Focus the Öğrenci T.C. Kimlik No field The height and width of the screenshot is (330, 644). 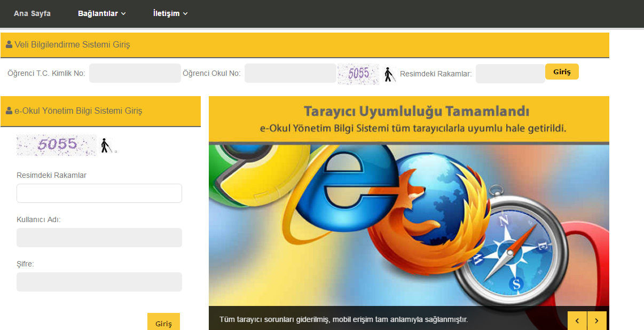point(135,73)
